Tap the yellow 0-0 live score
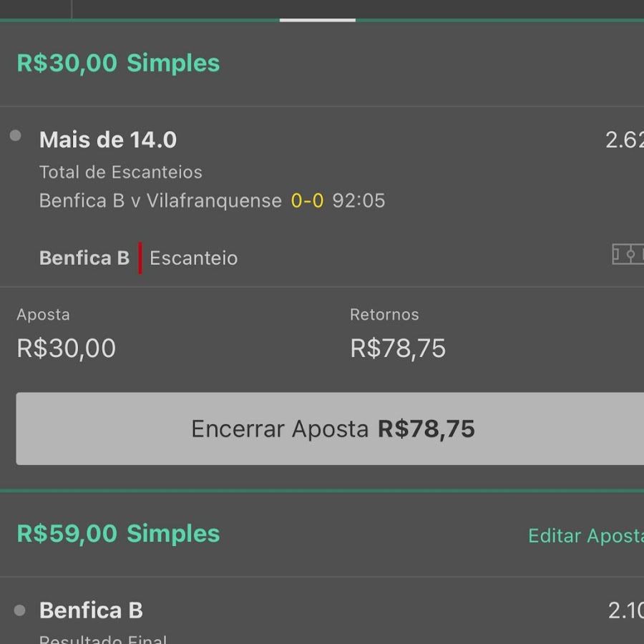This screenshot has width=644, height=644. click(x=307, y=201)
